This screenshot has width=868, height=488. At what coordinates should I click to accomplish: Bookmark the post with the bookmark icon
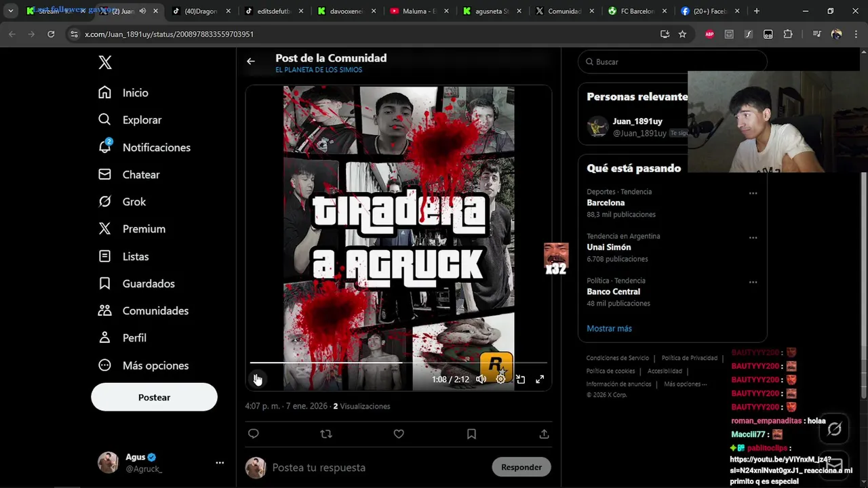[471, 434]
